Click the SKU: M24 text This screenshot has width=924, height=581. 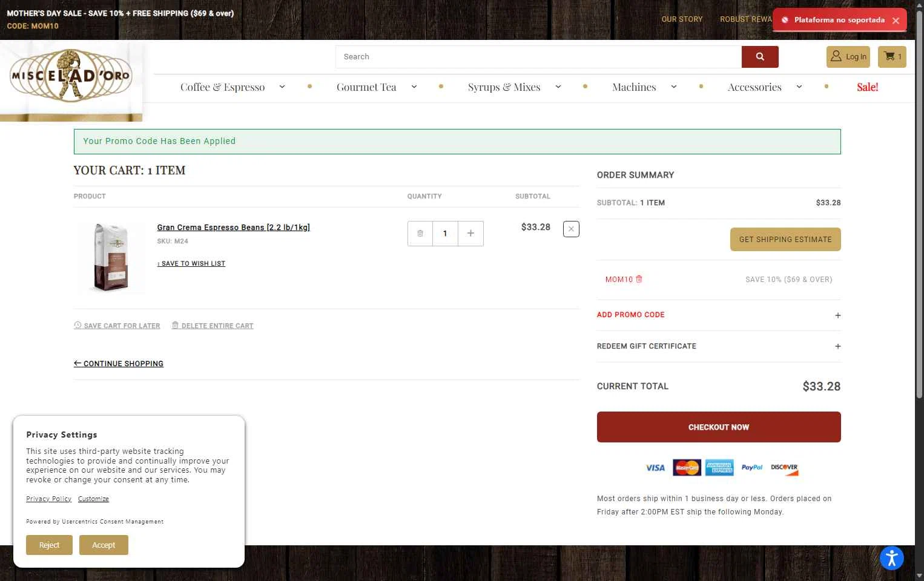173,241
